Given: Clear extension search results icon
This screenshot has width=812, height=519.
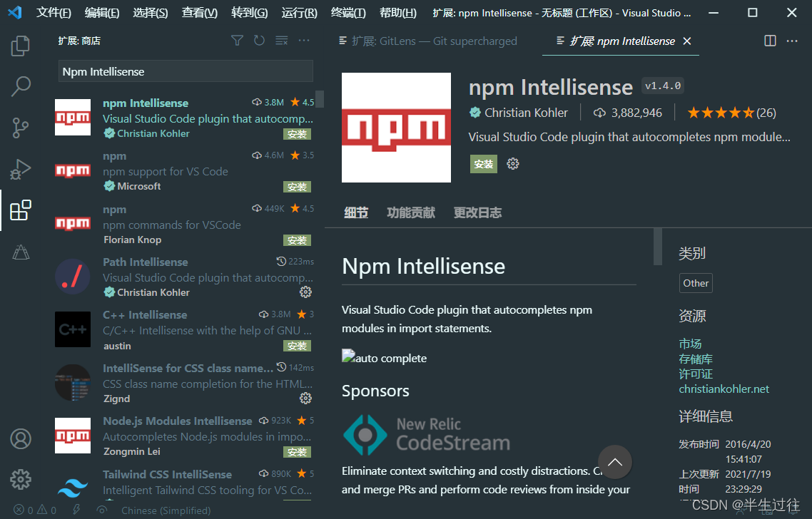Looking at the screenshot, I should tap(282, 41).
